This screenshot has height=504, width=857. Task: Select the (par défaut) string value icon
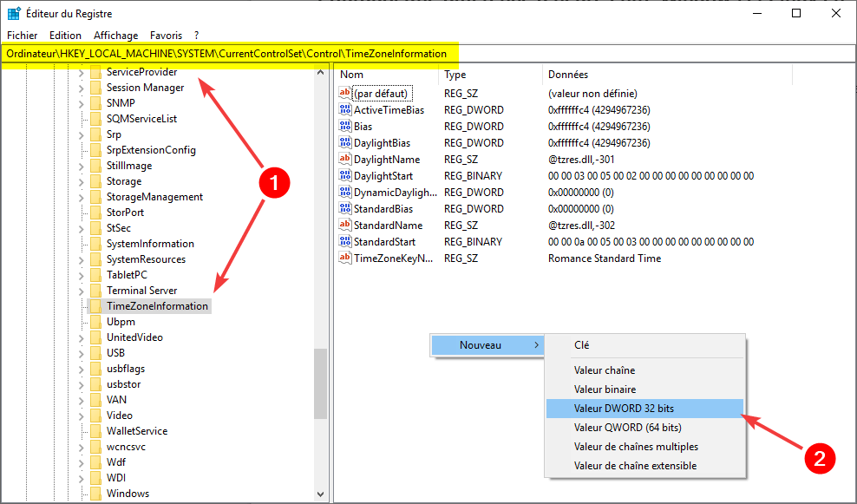click(x=345, y=93)
